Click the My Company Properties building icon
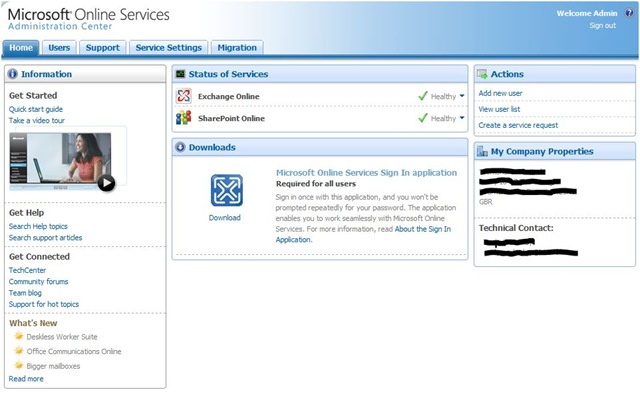Viewport: 640px width, 398px height. [482, 151]
